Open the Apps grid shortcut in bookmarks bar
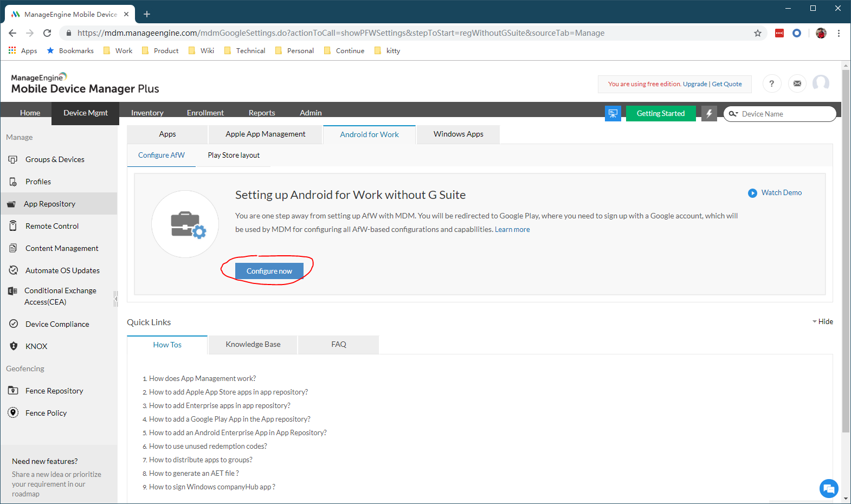 pyautogui.click(x=23, y=50)
